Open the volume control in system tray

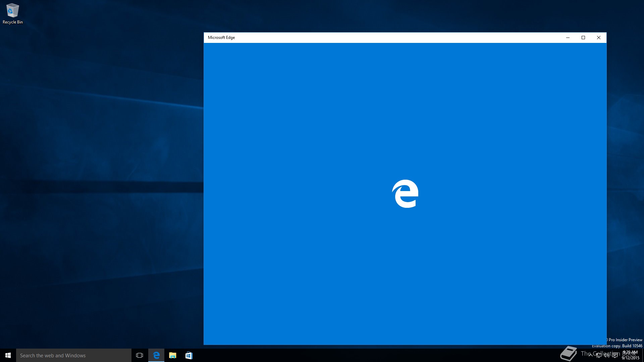click(x=607, y=355)
